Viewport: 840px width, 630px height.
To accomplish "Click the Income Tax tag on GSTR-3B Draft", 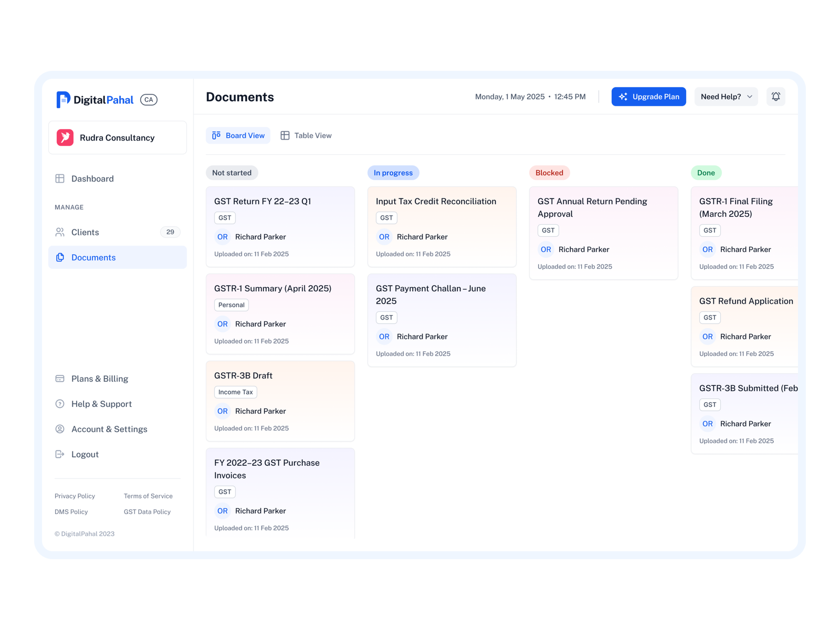I will [x=235, y=392].
